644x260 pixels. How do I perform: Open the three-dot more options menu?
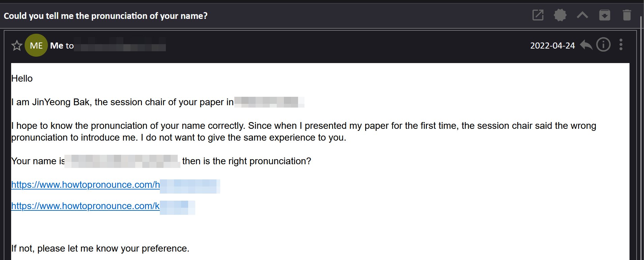point(621,45)
